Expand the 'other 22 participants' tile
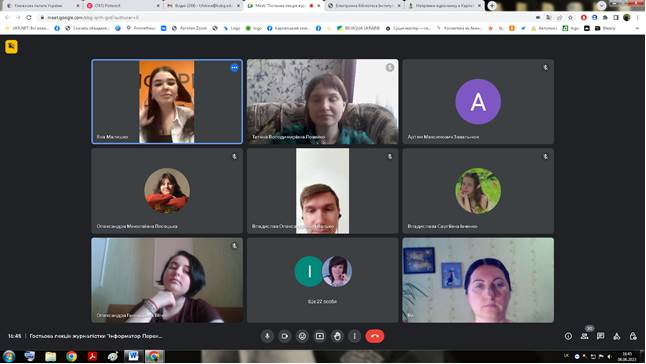646x364 pixels. pyautogui.click(x=323, y=280)
